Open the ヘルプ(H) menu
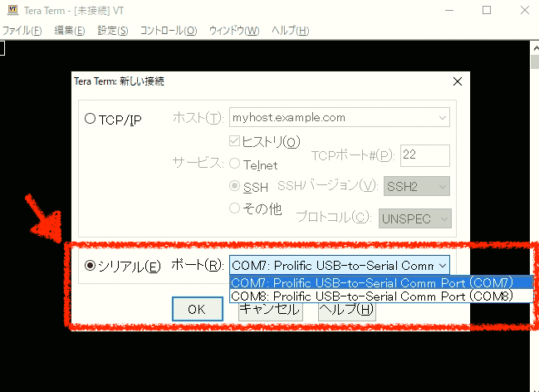 point(291,31)
